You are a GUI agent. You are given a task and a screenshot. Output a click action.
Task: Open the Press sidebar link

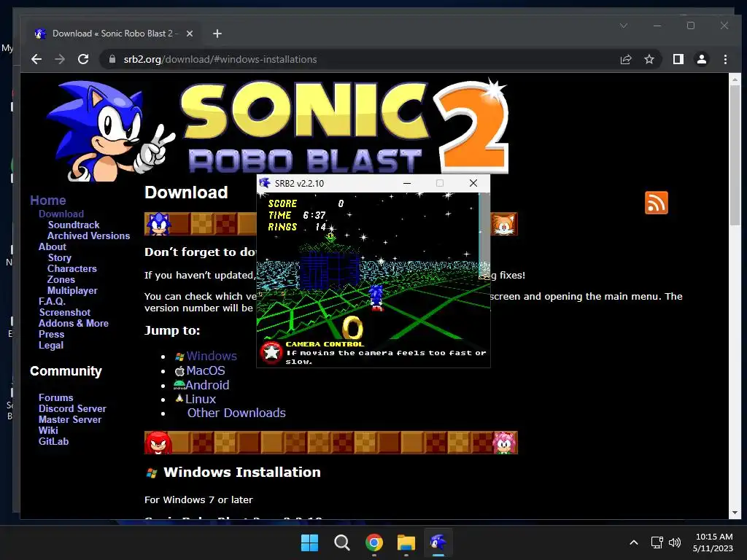pyautogui.click(x=52, y=334)
